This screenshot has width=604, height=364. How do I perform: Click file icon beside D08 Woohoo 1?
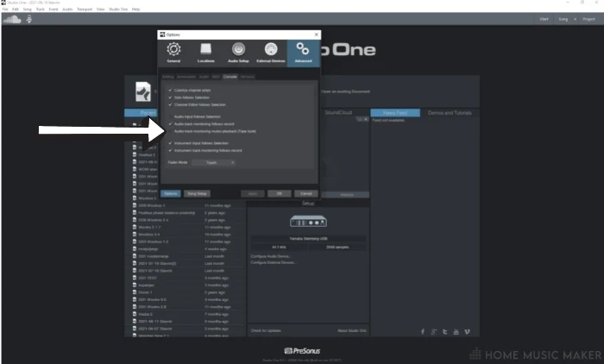tap(135, 205)
